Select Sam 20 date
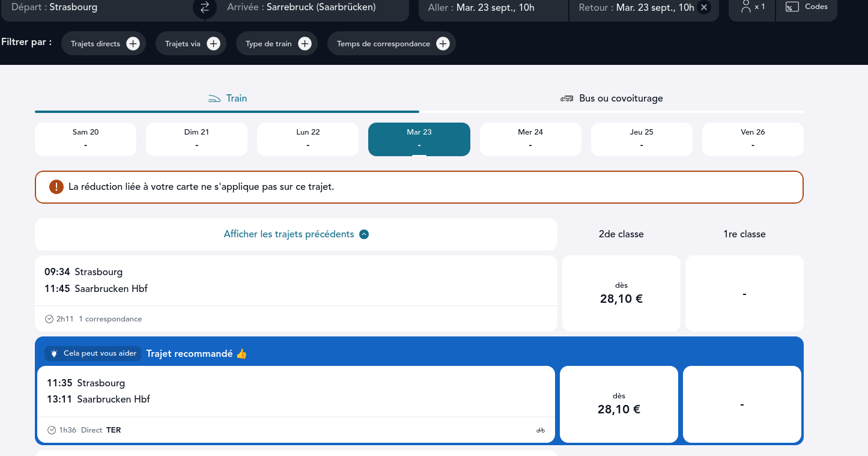Screen dimensions: 868x456 [x=85, y=139]
